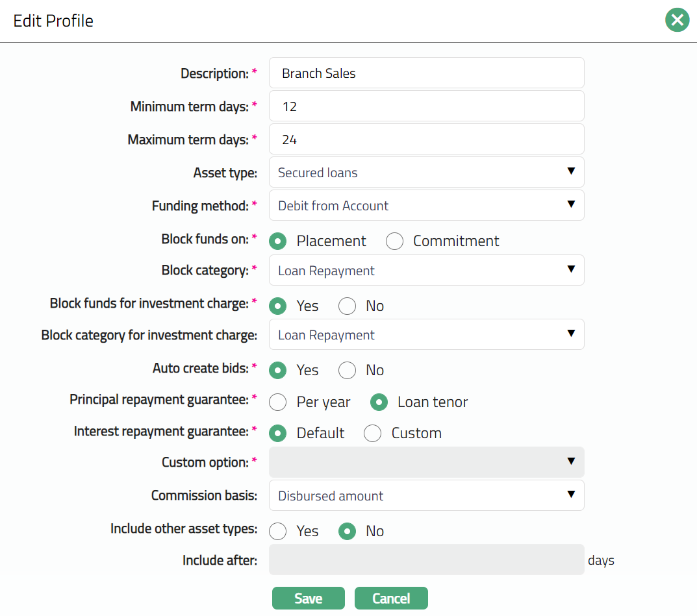Open the Commission basis dropdown

(x=426, y=496)
